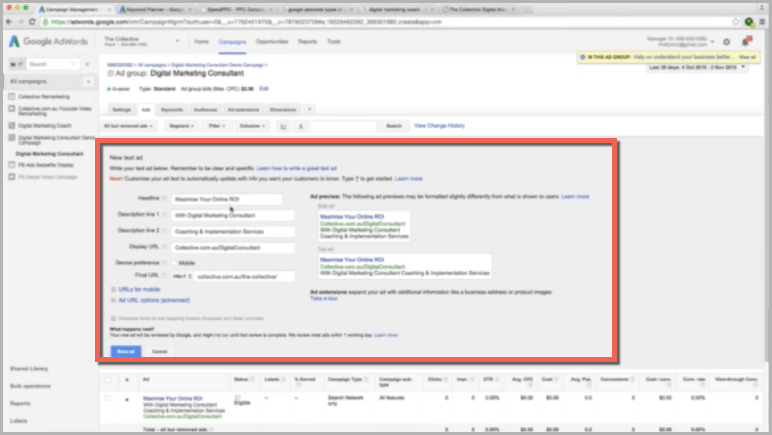Image resolution: width=772 pixels, height=435 pixels.
Task: Click View all in the yellow notice
Action: [x=747, y=57]
